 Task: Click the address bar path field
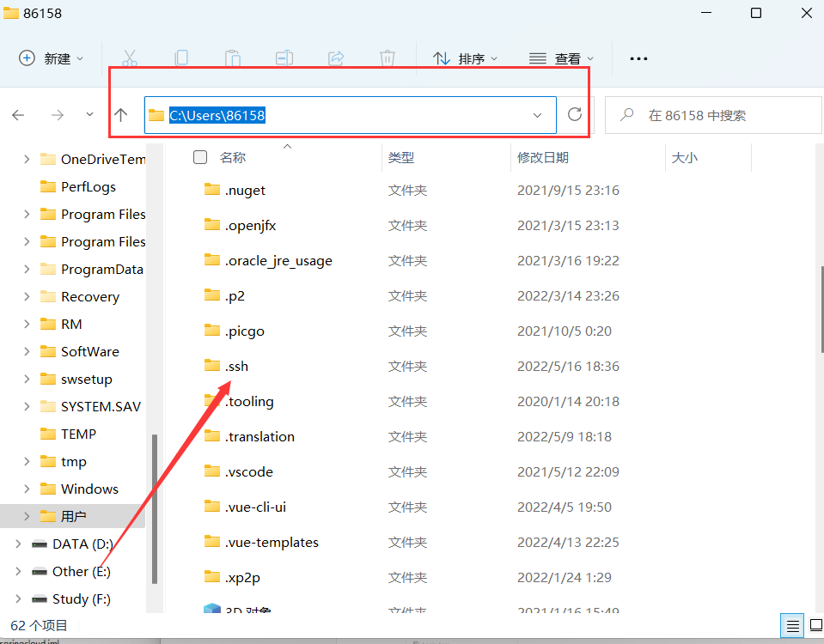[351, 115]
